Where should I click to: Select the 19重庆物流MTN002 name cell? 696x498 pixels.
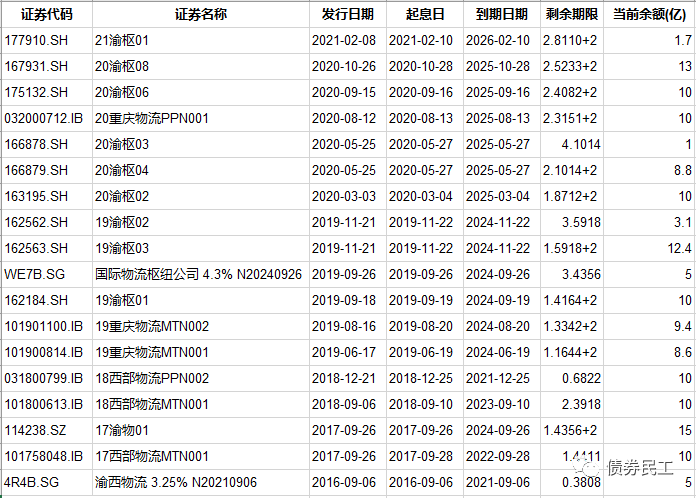[151, 326]
